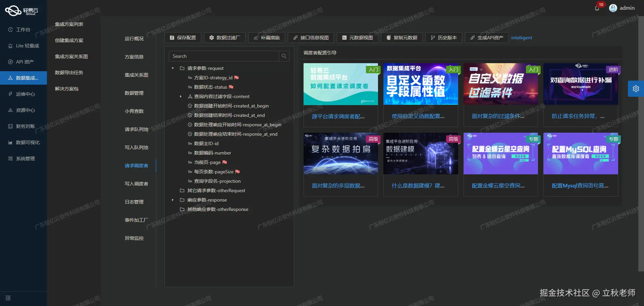The image size is (644, 306).
Task: Click the admin avatar icon
Action: 613,8
